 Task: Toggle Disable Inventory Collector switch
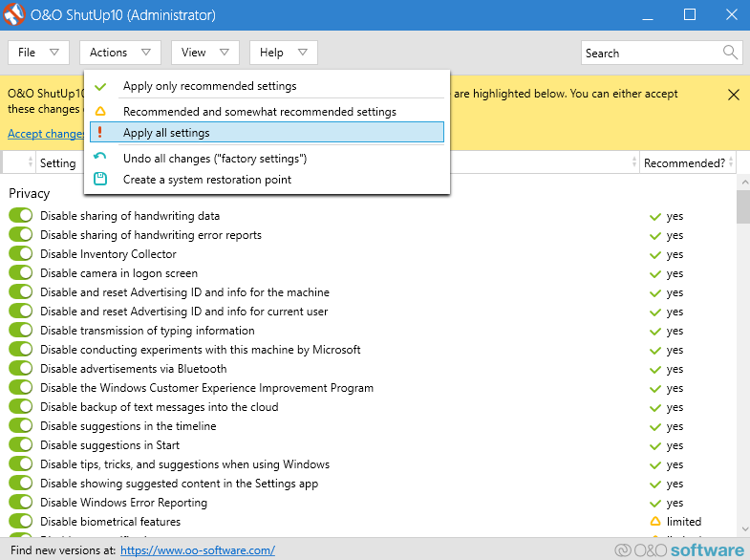(21, 253)
